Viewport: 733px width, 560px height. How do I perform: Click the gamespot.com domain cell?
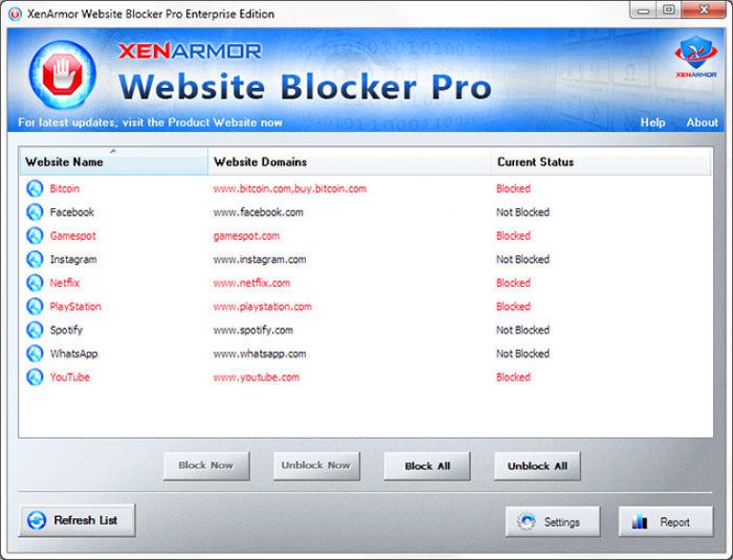pyautogui.click(x=247, y=236)
